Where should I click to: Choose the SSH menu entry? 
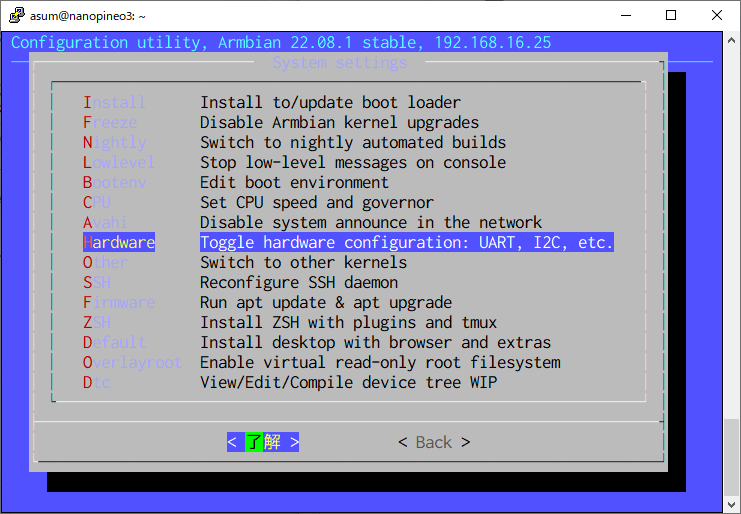coord(96,283)
